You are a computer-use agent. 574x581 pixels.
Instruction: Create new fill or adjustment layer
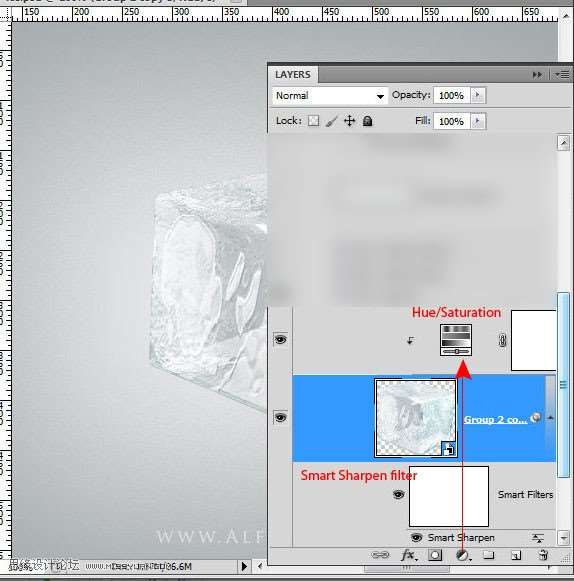462,555
